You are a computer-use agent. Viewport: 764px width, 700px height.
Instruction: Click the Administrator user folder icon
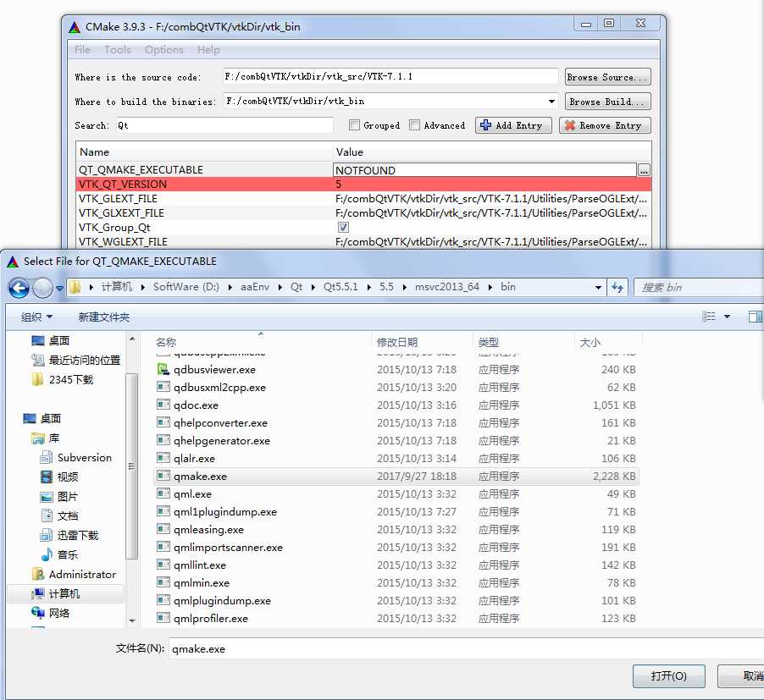[38, 574]
